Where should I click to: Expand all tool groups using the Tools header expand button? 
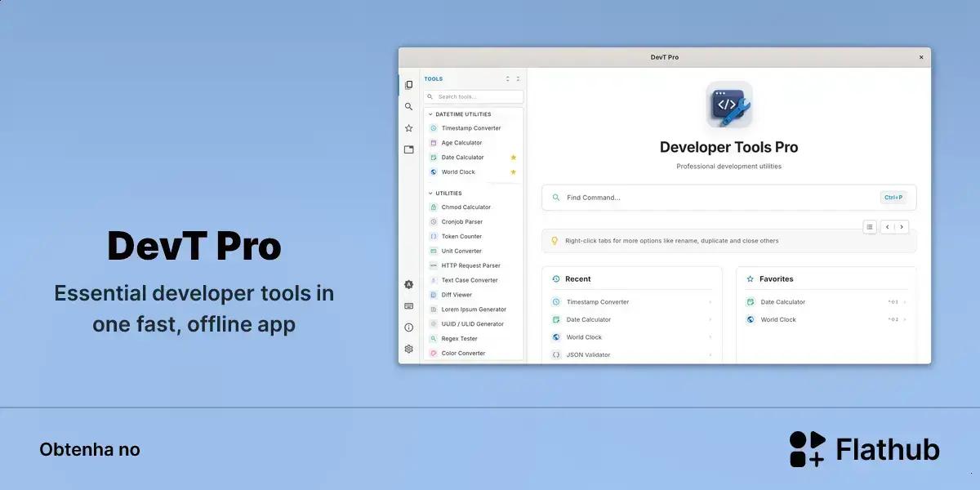pos(507,79)
